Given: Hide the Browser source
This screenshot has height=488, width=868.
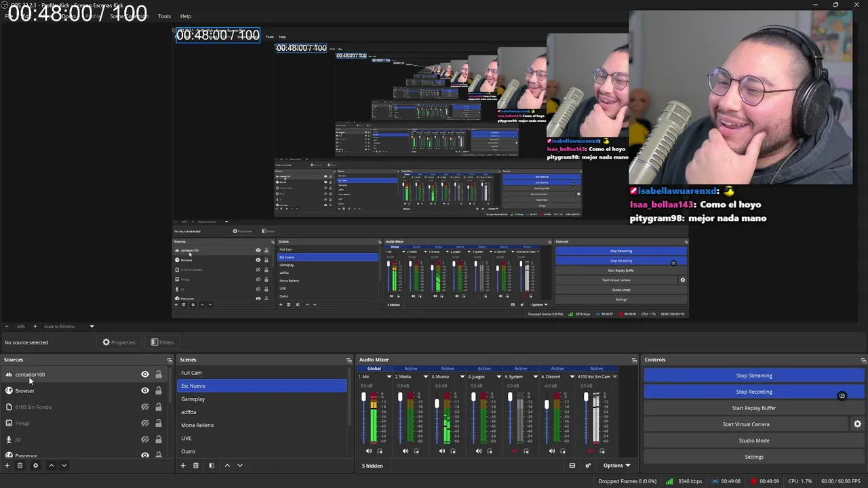Looking at the screenshot, I should 144,390.
